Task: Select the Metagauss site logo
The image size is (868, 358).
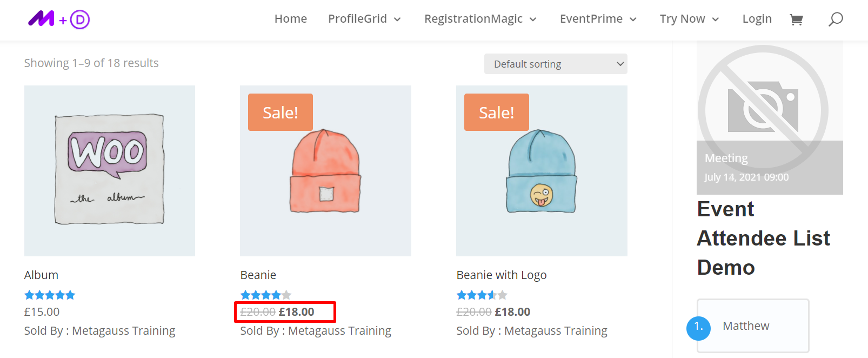Action: tap(58, 19)
